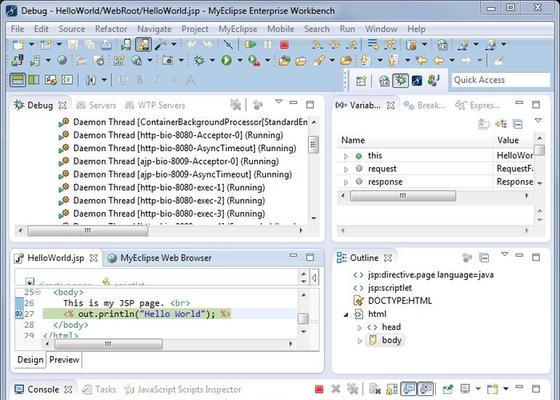Switch to the Breakpoints tab
Screen dimensions: 560x400
point(425,105)
